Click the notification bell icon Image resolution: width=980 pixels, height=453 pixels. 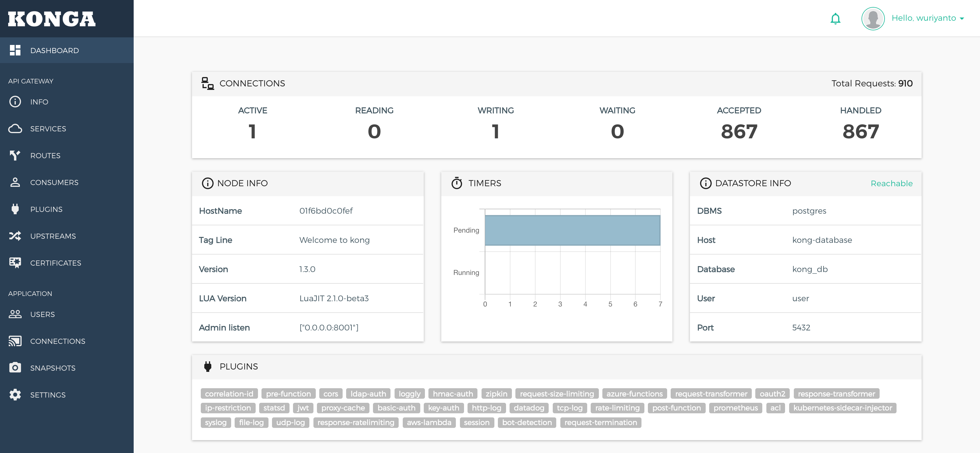click(836, 18)
